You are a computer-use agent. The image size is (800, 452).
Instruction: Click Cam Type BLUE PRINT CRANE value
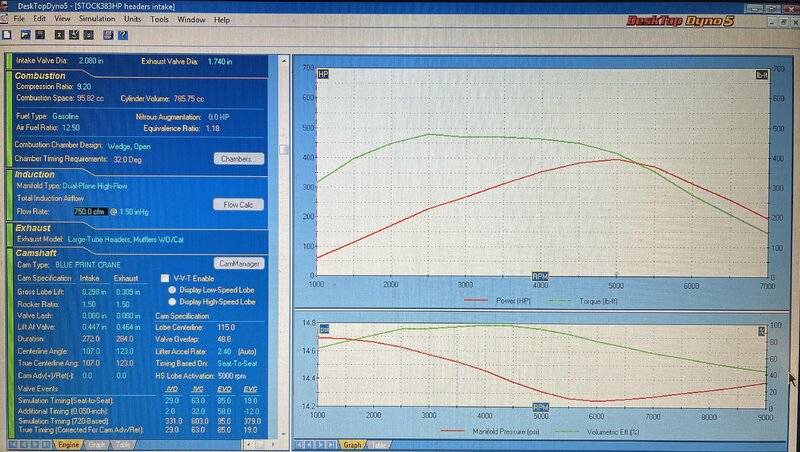[x=88, y=265]
